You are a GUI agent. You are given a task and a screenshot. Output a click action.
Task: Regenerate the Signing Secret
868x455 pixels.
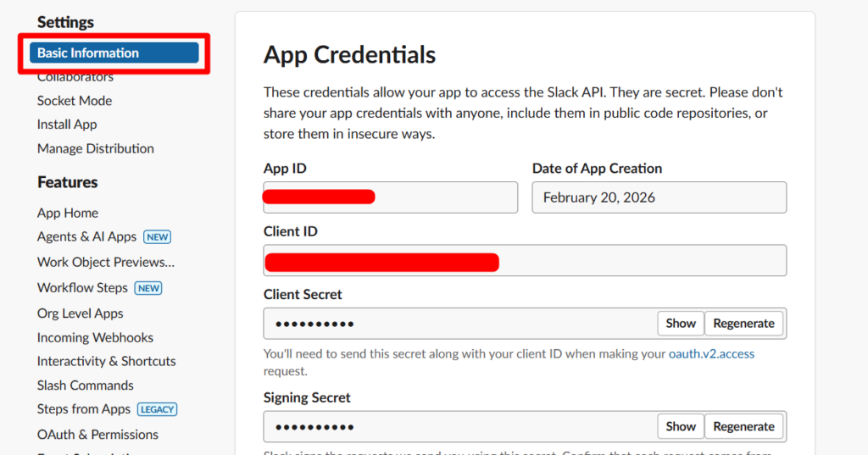click(743, 426)
